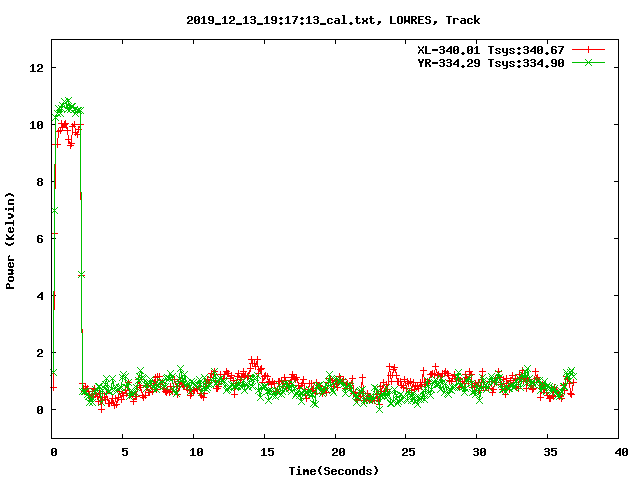Click the x-axis tick label '30'
Viewport: 640px width, 480px height.
479,452
